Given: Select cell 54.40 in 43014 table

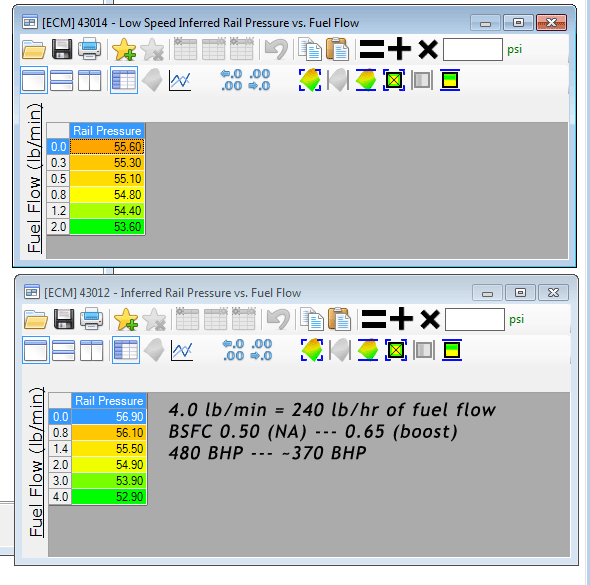Looking at the screenshot, I should click(x=107, y=211).
